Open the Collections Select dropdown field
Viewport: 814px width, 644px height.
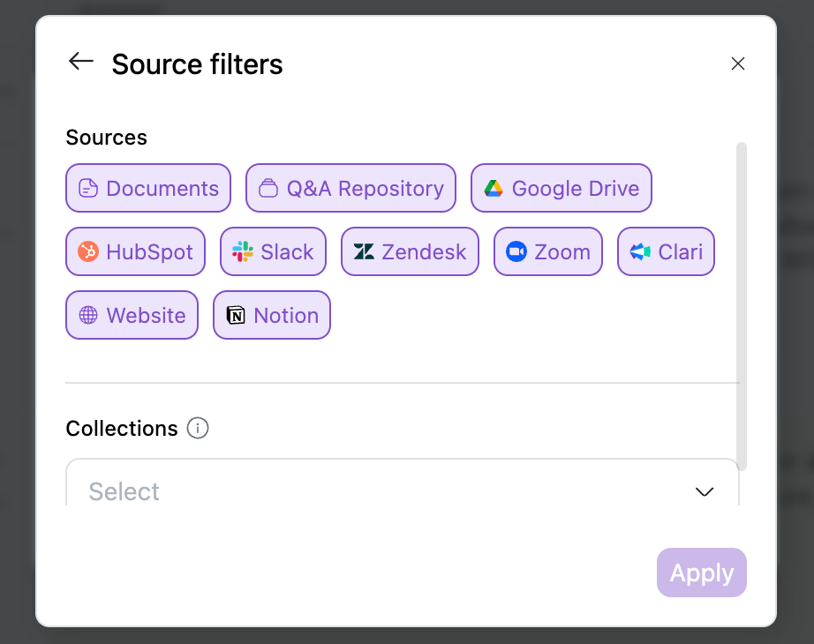click(x=388, y=490)
